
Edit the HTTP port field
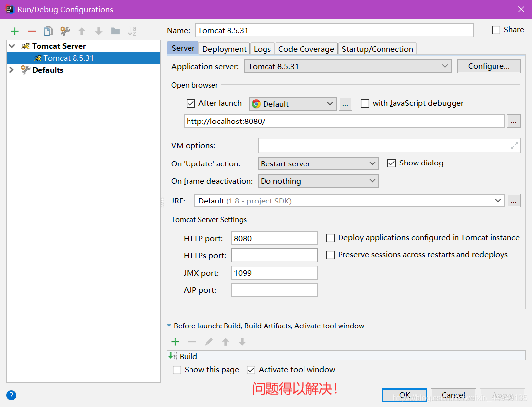pos(274,238)
